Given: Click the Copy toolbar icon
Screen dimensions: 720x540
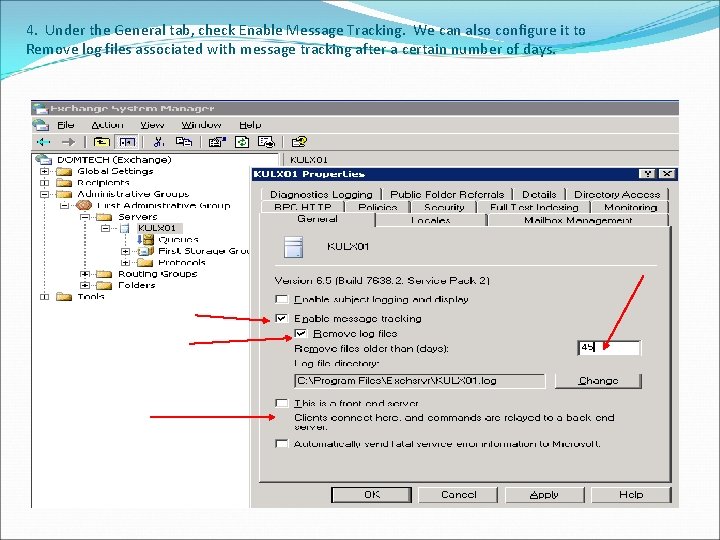Looking at the screenshot, I should [x=184, y=142].
